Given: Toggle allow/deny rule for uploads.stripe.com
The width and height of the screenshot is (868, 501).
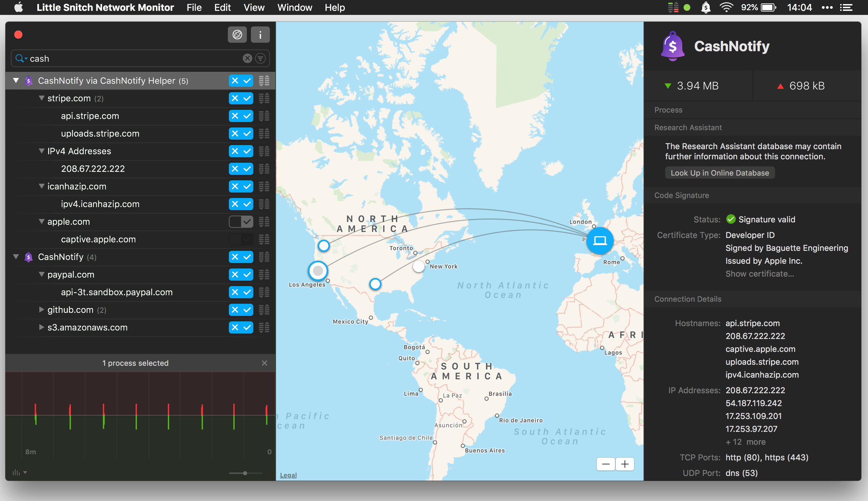Looking at the screenshot, I should 241,134.
